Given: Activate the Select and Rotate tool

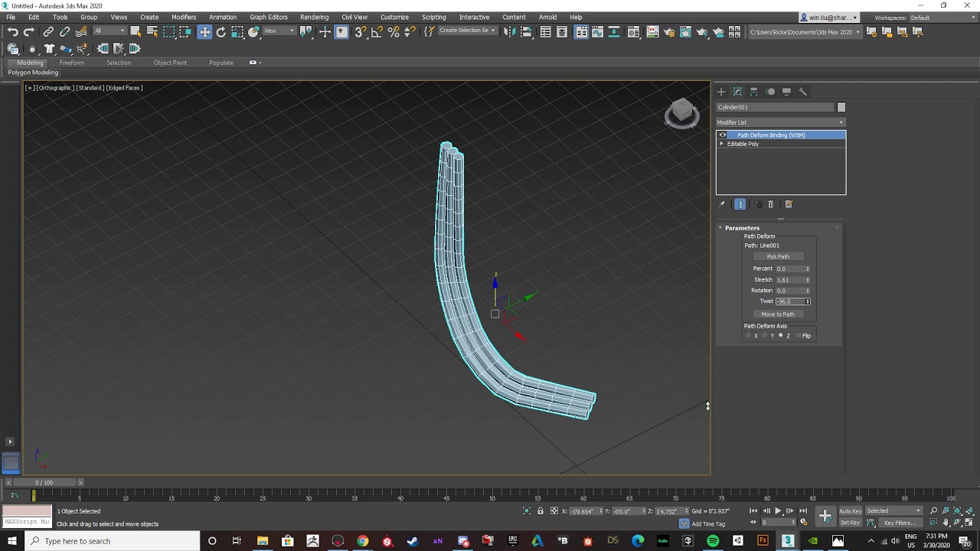Looking at the screenshot, I should (221, 31).
